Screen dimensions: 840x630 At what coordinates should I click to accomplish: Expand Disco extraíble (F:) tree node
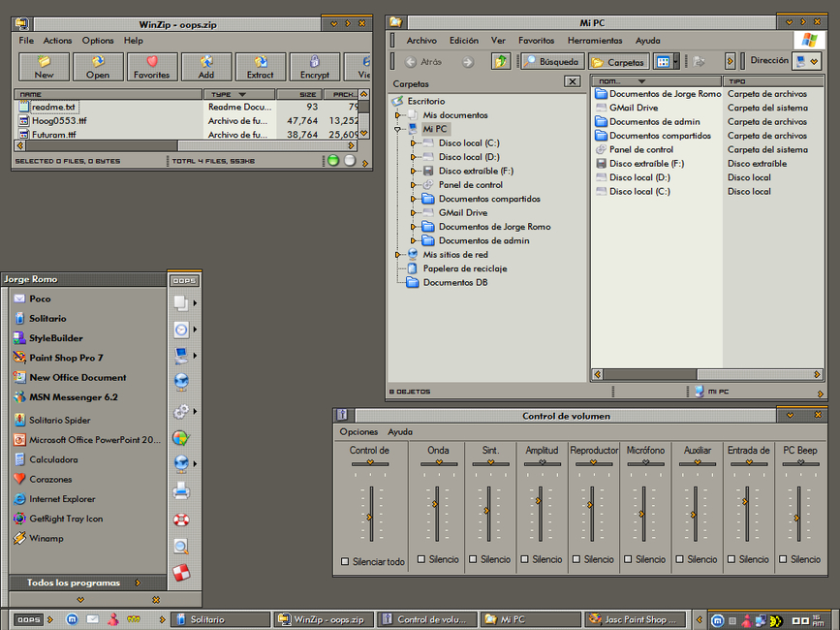[413, 171]
